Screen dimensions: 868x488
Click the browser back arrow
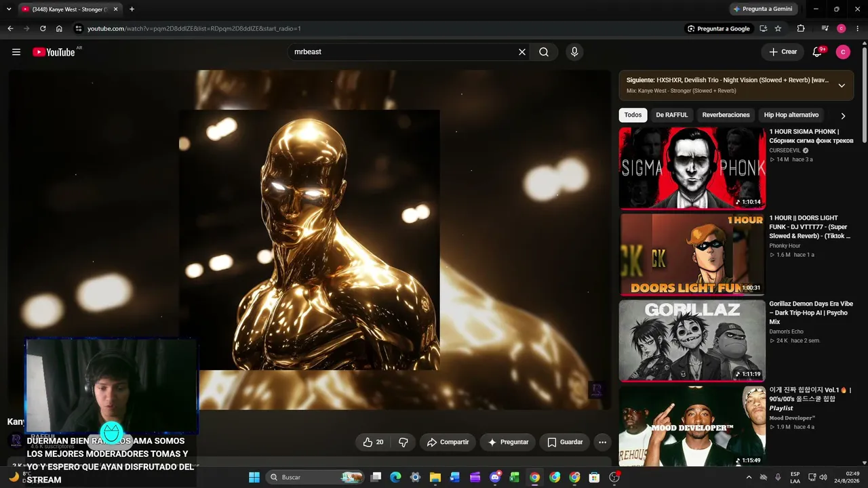click(10, 28)
